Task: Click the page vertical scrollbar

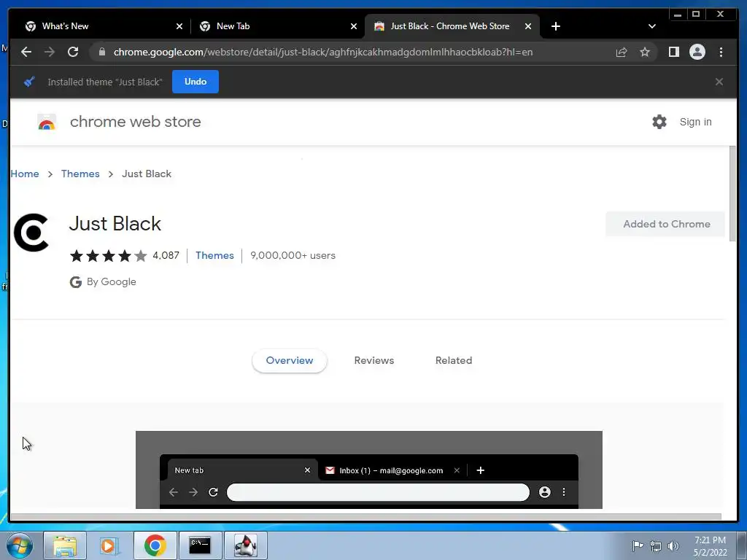Action: pos(732,194)
